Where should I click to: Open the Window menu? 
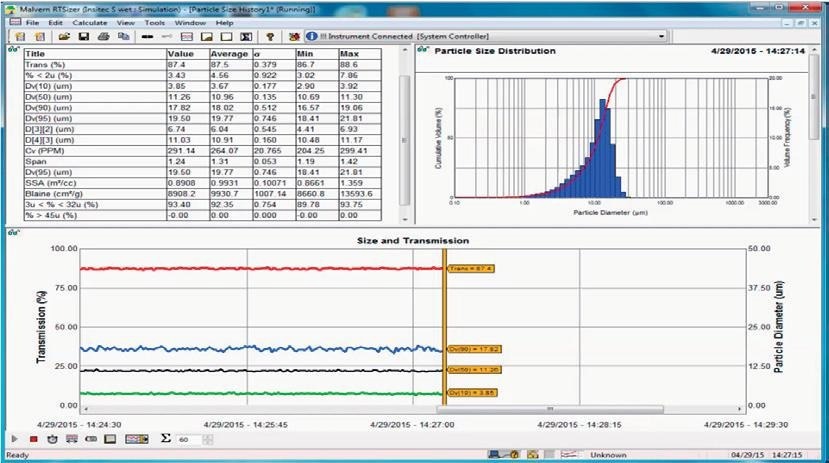(x=190, y=21)
